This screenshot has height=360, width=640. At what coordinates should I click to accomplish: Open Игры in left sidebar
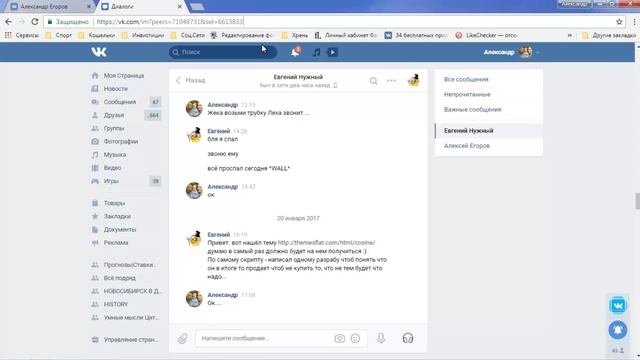(111, 181)
